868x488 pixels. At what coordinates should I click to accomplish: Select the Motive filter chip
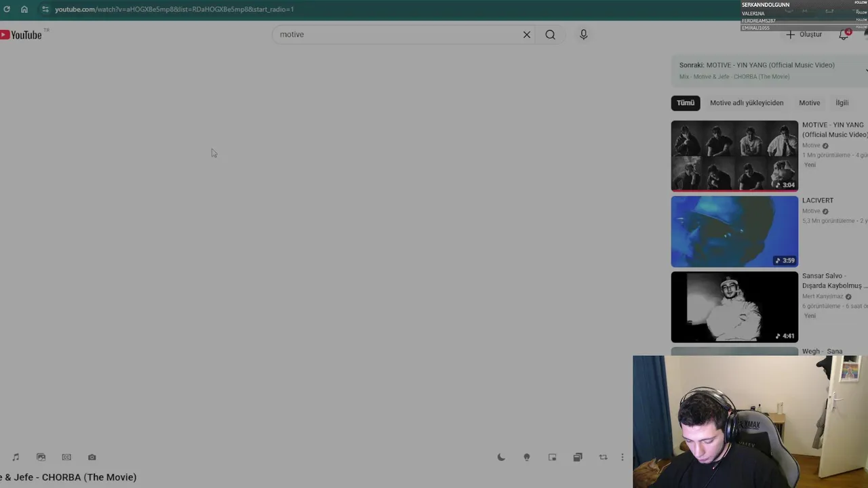pyautogui.click(x=809, y=103)
